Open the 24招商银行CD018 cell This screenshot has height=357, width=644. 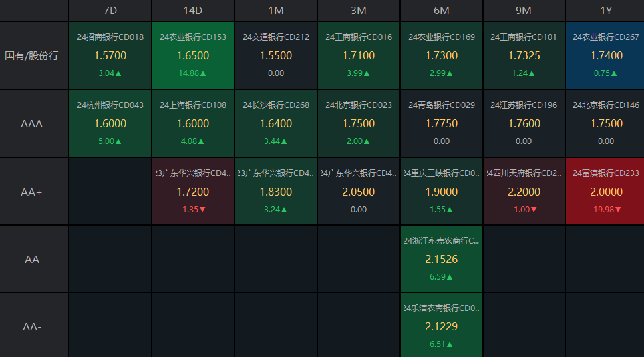110,55
